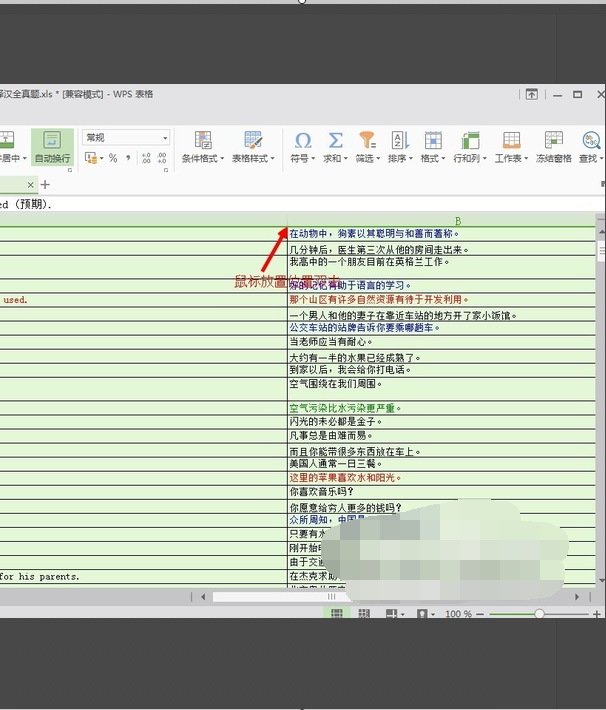The width and height of the screenshot is (606, 710).
Task: Open the 表格样式 table style tool
Action: [253, 147]
